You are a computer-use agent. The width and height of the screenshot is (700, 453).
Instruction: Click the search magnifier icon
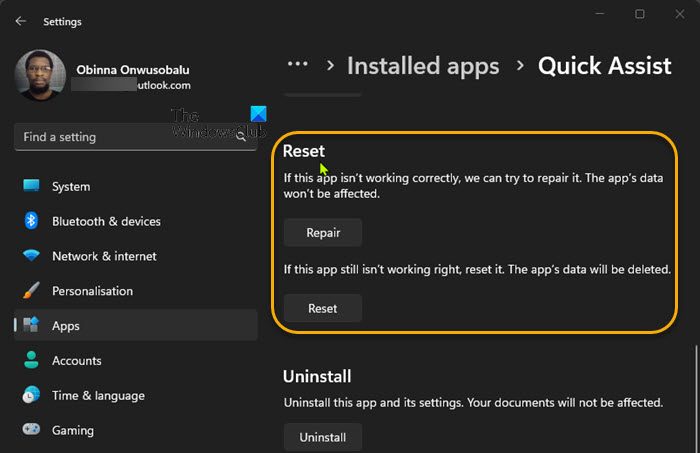(241, 137)
